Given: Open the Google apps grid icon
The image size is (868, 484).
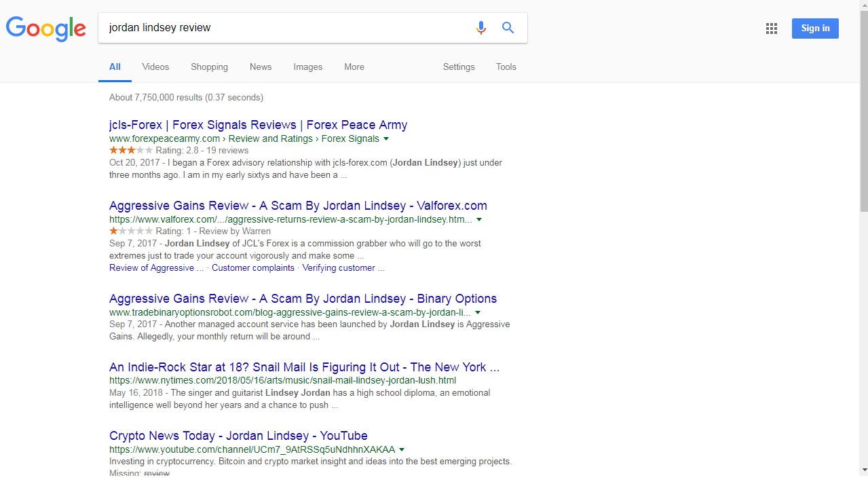Looking at the screenshot, I should (772, 29).
